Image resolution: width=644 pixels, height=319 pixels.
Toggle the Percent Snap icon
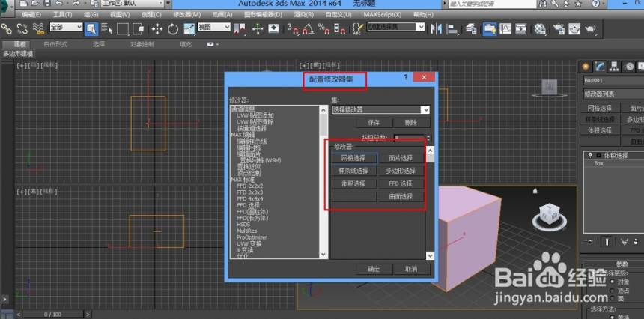[x=324, y=29]
